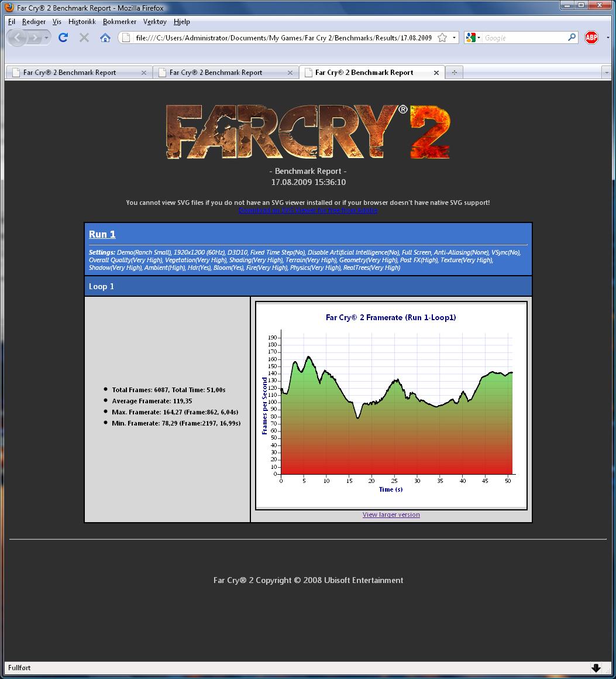This screenshot has height=679, width=616.
Task: Open the Rediger menu
Action: [x=34, y=22]
